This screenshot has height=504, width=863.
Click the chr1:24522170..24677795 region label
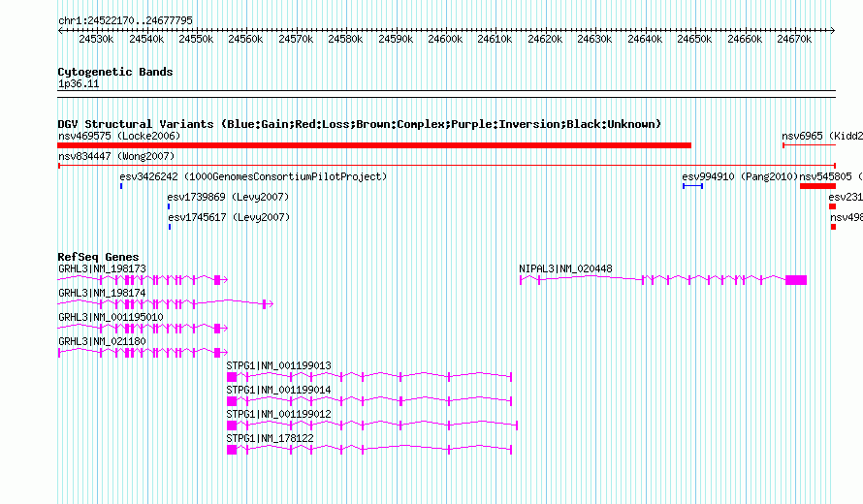coord(125,20)
